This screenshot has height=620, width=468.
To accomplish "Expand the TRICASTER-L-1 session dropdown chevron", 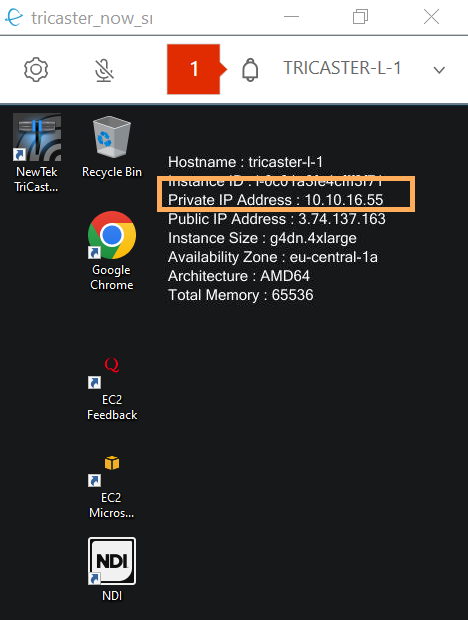I will (x=439, y=70).
